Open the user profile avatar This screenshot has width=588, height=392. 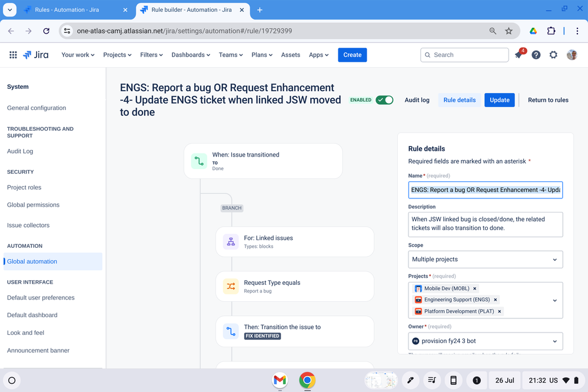click(572, 55)
